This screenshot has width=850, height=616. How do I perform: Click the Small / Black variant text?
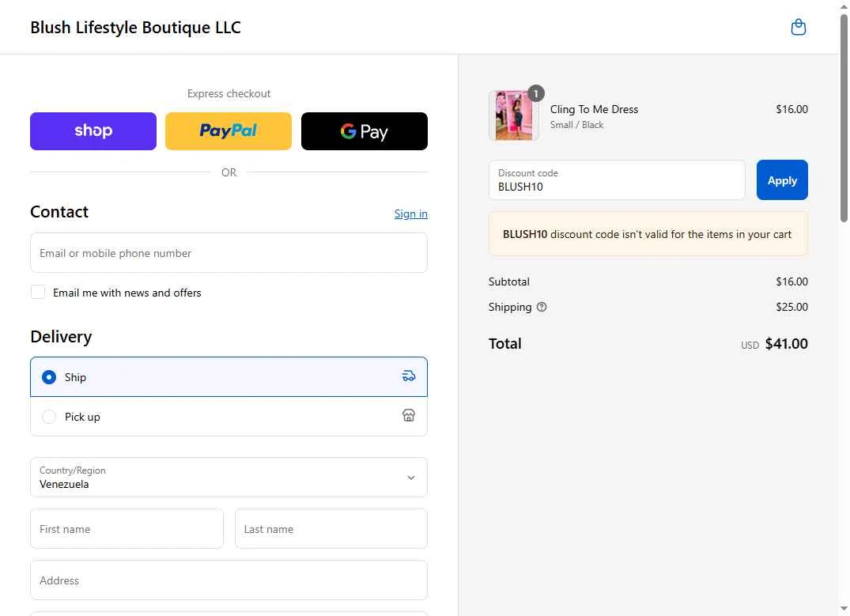576,125
